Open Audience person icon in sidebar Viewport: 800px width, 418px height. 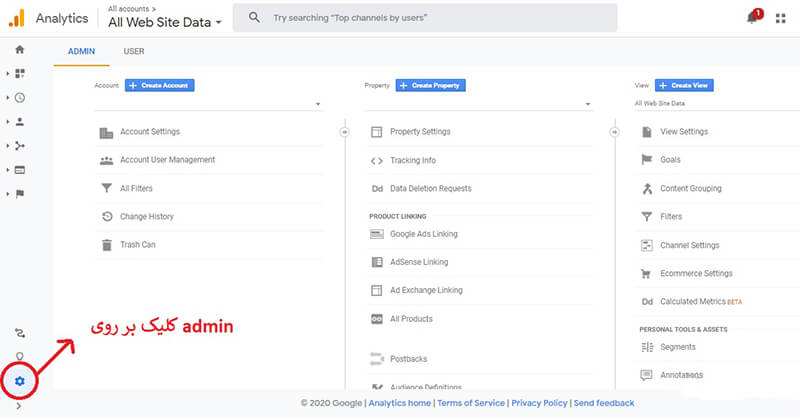point(20,122)
